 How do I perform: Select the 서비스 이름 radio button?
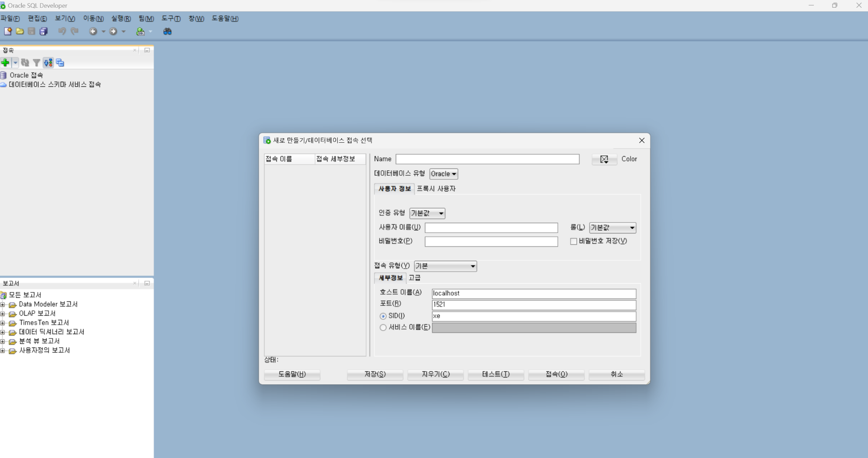(383, 327)
